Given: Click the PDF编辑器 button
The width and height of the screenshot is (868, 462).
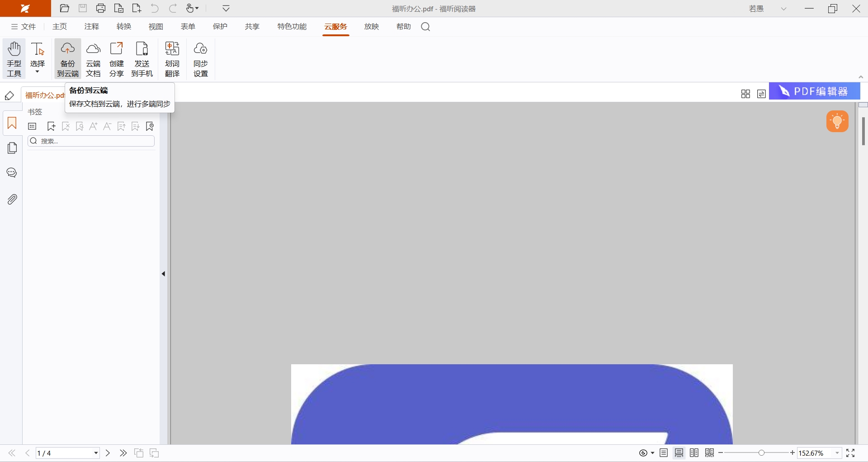Looking at the screenshot, I should (815, 91).
